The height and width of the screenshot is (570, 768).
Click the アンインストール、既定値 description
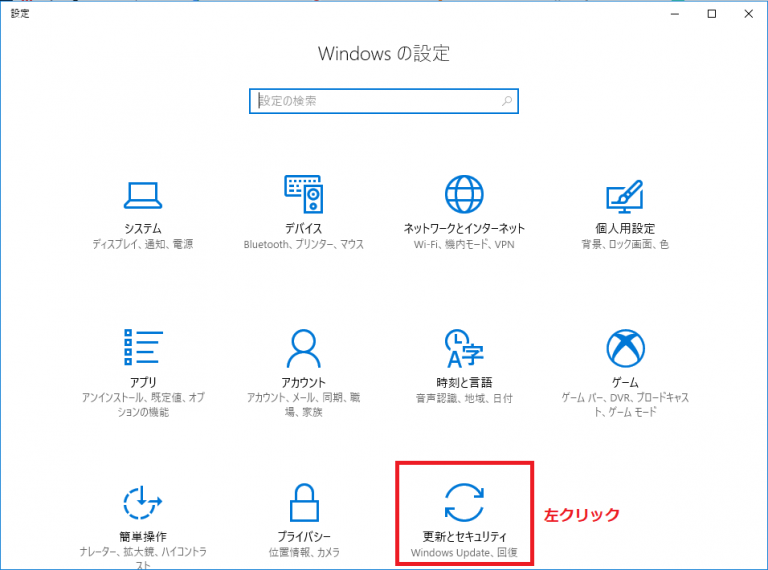click(x=143, y=404)
